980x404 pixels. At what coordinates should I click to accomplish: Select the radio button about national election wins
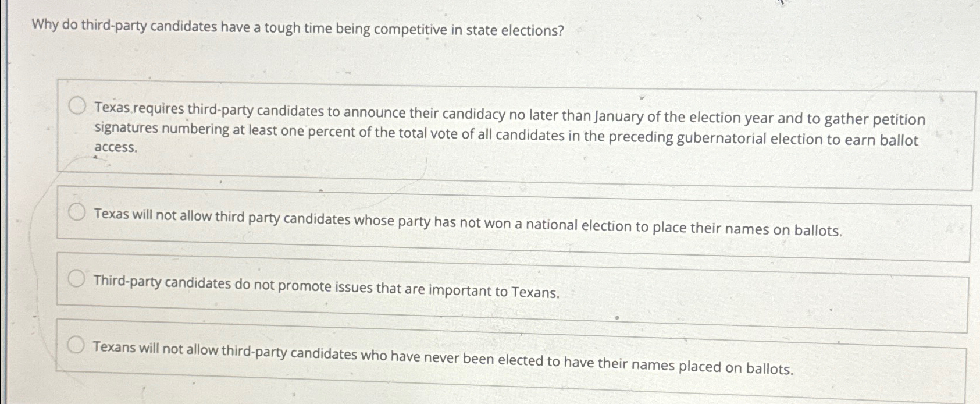[77, 211]
